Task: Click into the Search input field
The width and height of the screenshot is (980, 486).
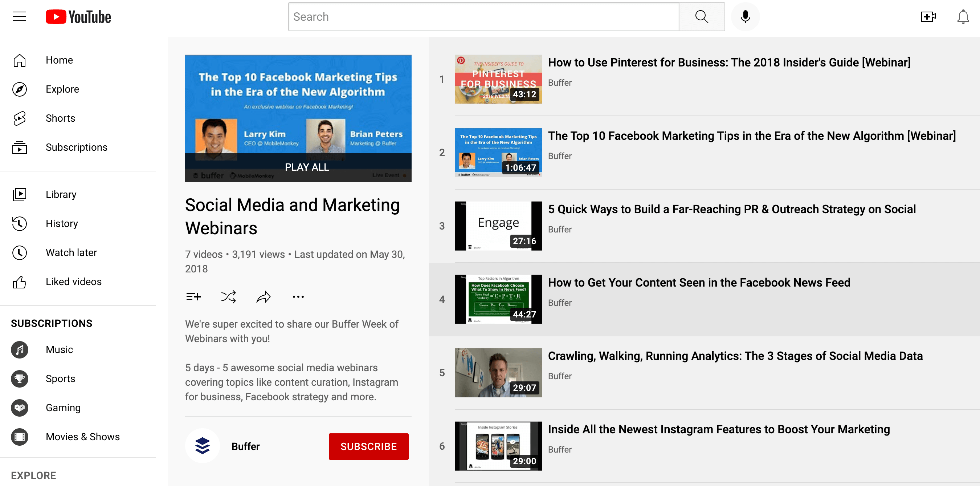Action: (483, 17)
